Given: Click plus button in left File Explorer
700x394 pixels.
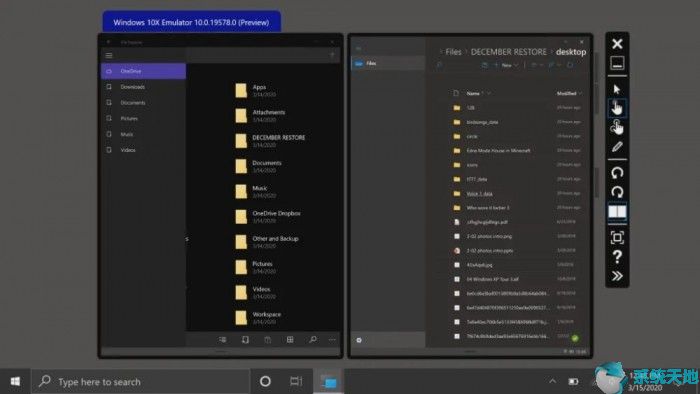Looking at the screenshot, I should click(332, 55).
